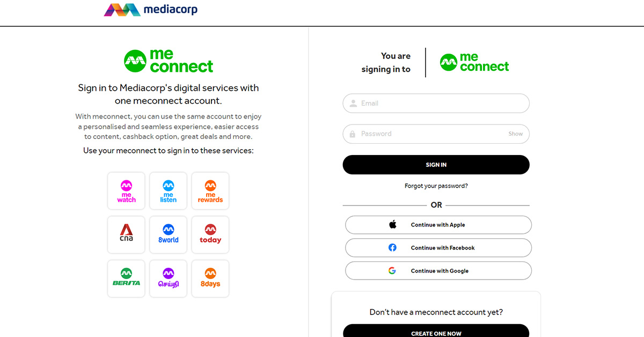Open the Mediacorp logo at the top
The width and height of the screenshot is (644, 337).
point(151,9)
